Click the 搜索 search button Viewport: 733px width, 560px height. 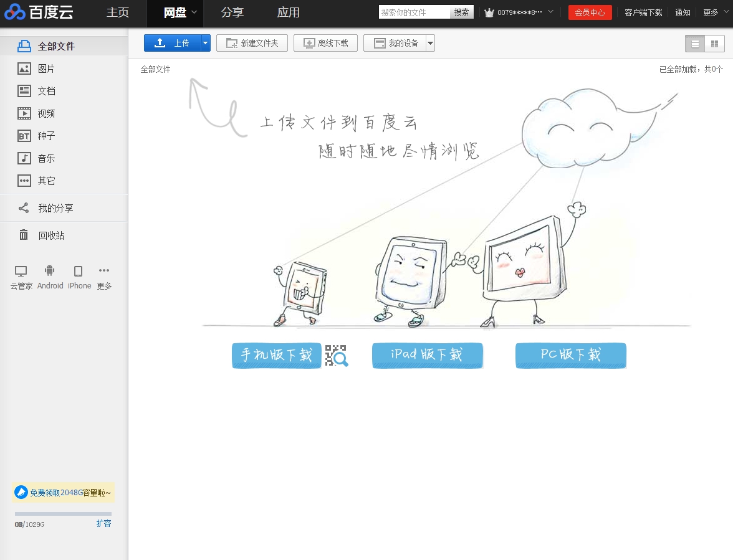click(461, 12)
